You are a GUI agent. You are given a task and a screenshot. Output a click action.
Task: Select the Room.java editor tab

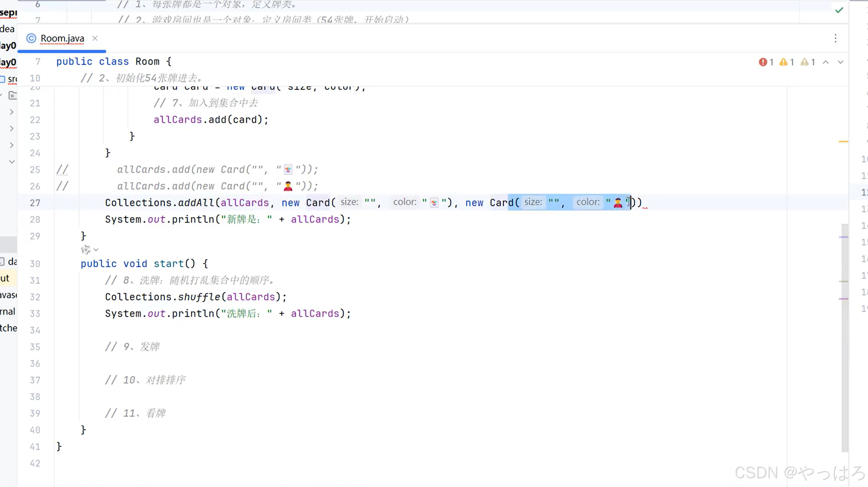[x=62, y=39]
